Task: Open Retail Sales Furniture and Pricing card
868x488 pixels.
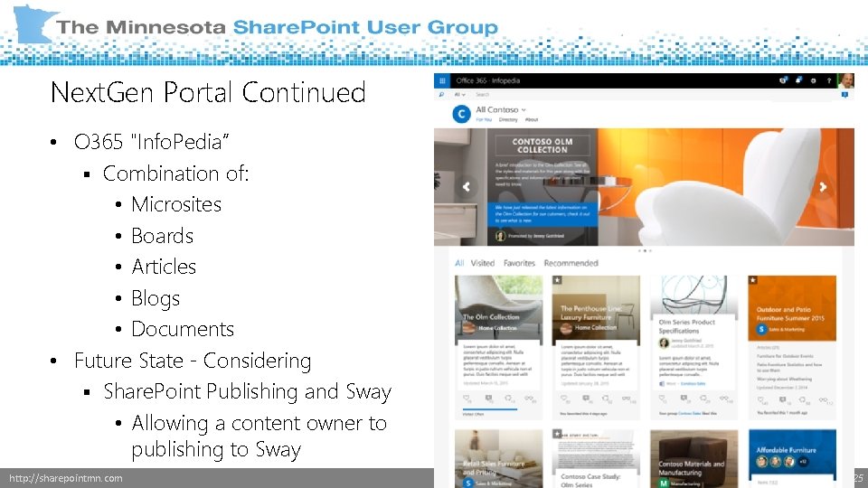Action: (x=498, y=458)
